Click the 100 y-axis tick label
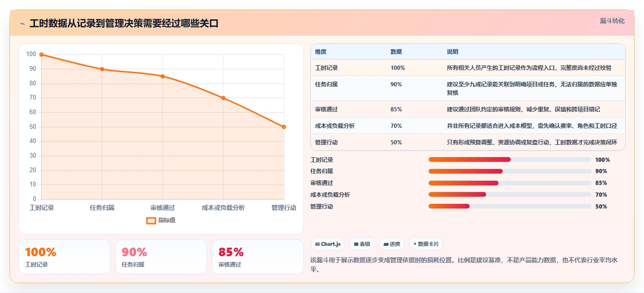The image size is (644, 293). pos(31,54)
